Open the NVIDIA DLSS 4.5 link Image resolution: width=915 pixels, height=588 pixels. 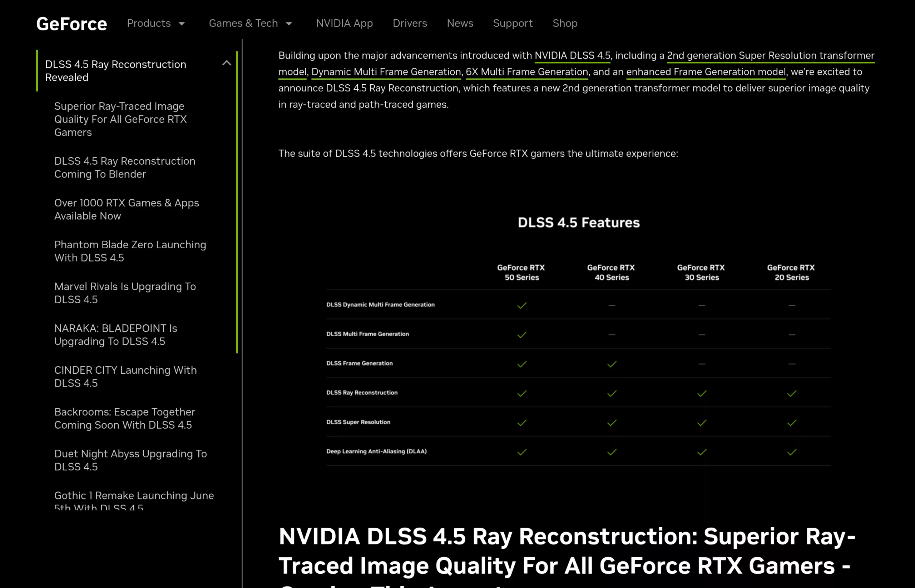[572, 56]
